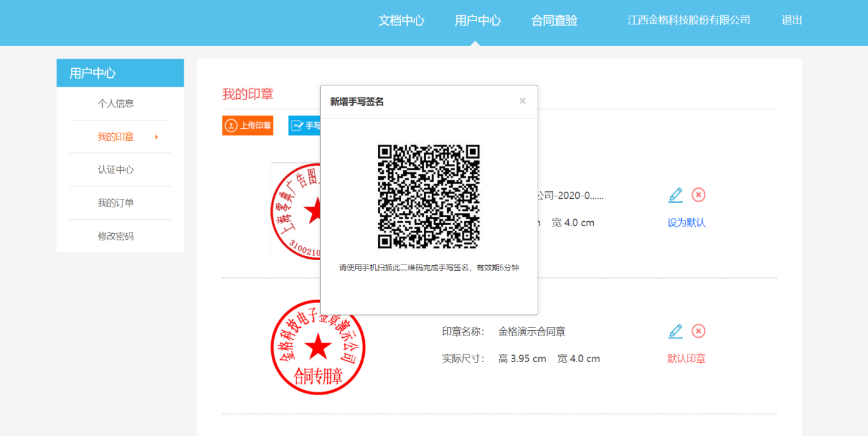Delete the 金格演示合同章 seal
The image size is (868, 436).
point(698,331)
